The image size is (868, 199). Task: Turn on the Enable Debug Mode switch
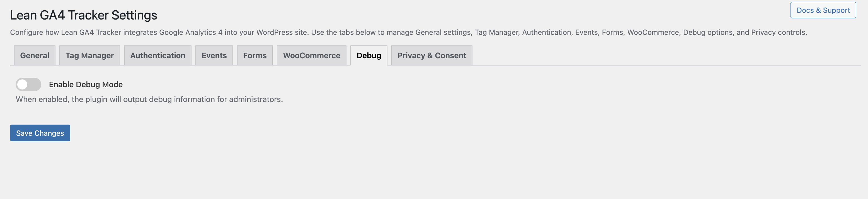tap(28, 84)
